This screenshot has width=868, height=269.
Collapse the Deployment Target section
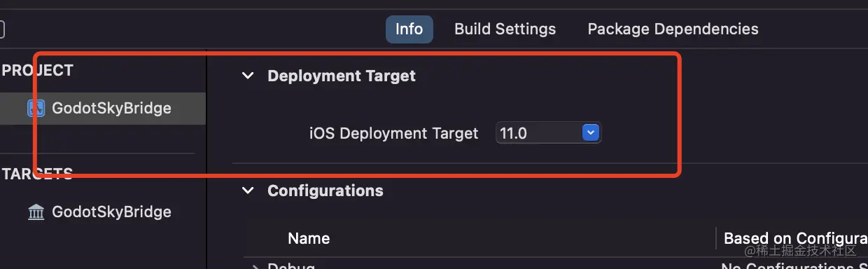(248, 76)
